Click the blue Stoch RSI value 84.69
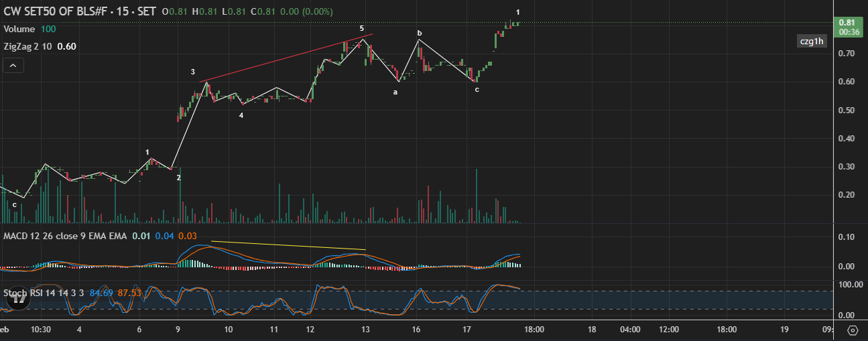Screen dimensions: 868x341 [x=101, y=293]
